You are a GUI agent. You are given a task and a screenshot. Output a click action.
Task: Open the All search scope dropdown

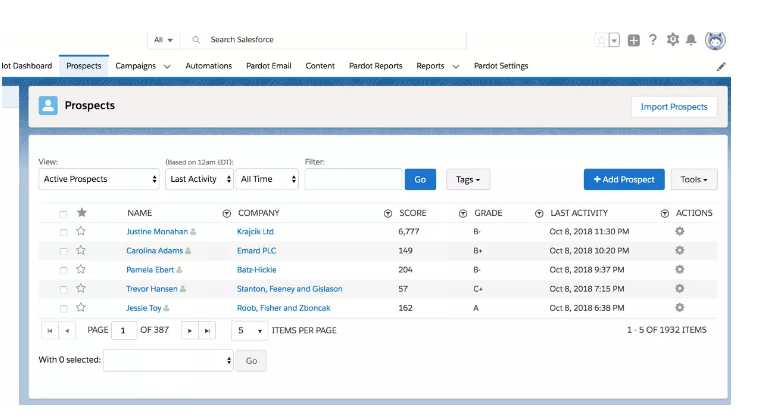pos(163,40)
